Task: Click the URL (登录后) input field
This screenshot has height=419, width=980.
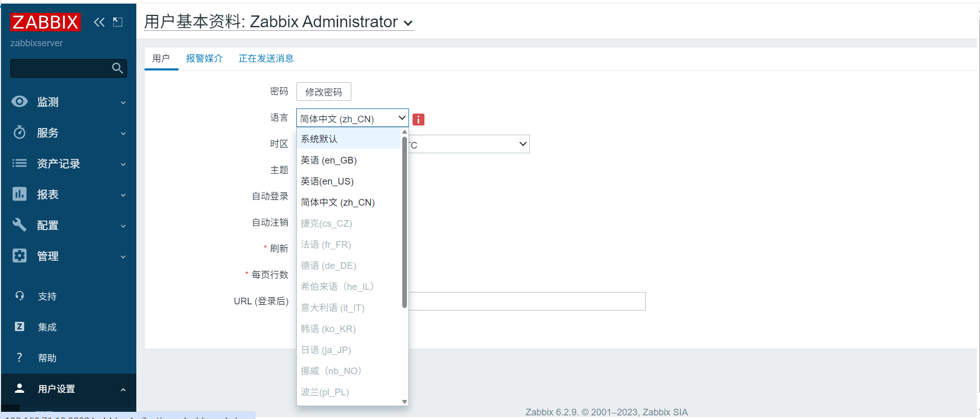Action: (527, 301)
